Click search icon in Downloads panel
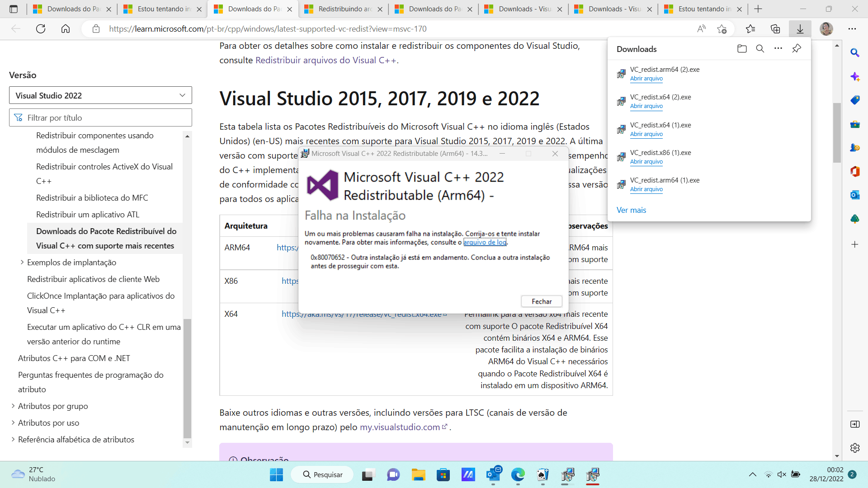Image resolution: width=868 pixels, height=488 pixels. pos(760,49)
